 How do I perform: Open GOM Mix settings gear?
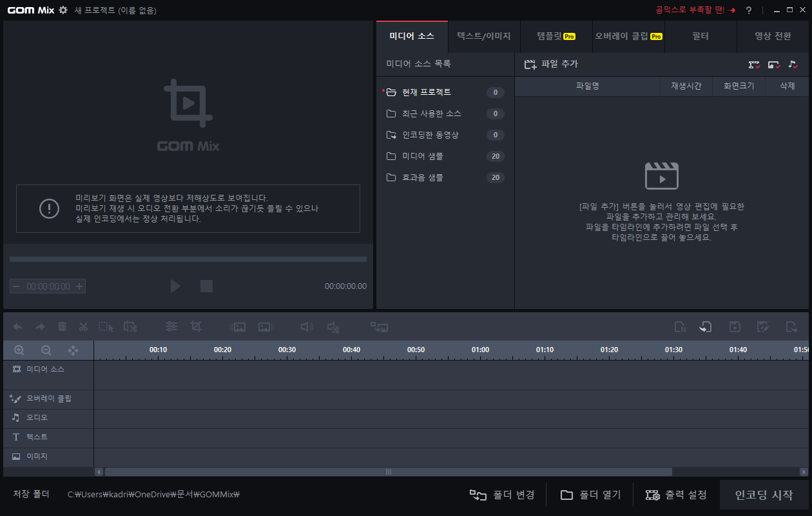[x=63, y=10]
